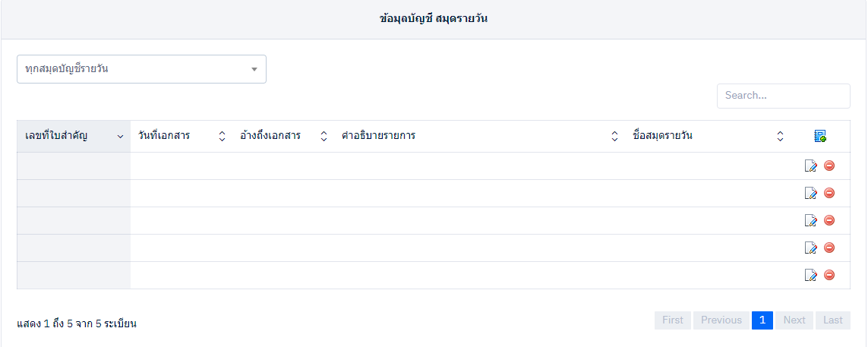Click inside the Search field
Image resolution: width=868 pixels, height=347 pixels.
tap(783, 96)
